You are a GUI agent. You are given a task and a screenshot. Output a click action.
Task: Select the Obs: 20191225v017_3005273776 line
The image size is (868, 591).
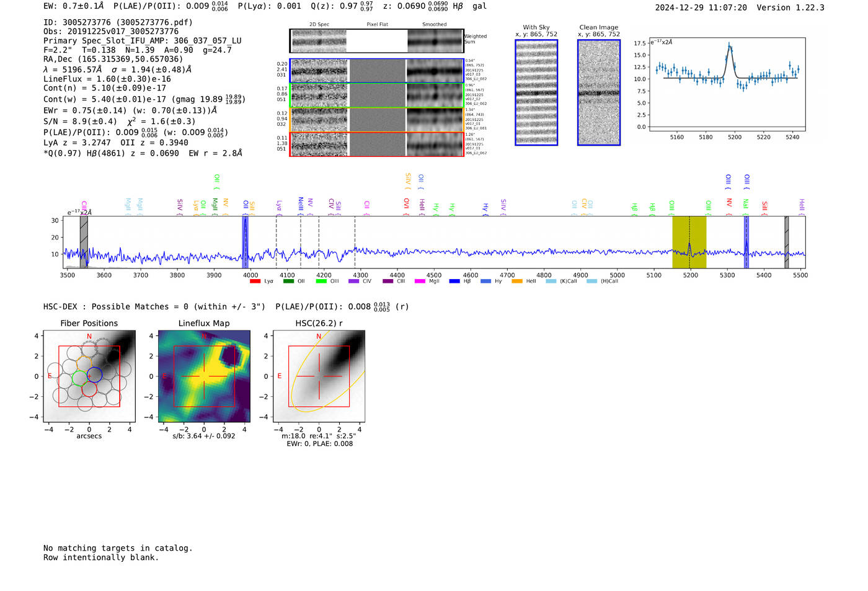pyautogui.click(x=111, y=32)
